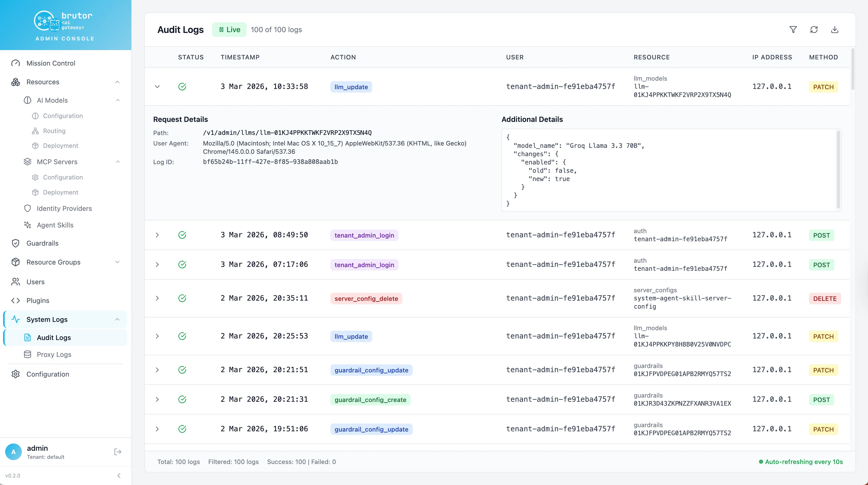Collapse the expanded 10:33:58 llm_update row
The height and width of the screenshot is (485, 868).
157,87
